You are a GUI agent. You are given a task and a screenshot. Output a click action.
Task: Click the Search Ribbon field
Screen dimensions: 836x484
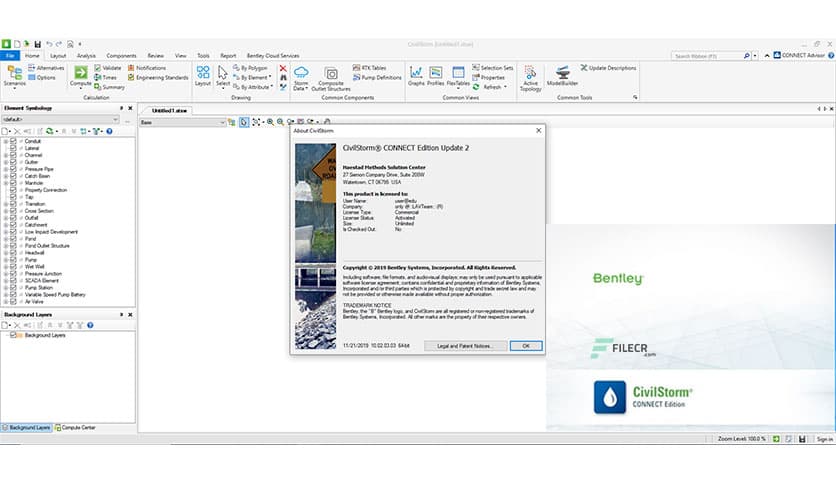[708, 55]
